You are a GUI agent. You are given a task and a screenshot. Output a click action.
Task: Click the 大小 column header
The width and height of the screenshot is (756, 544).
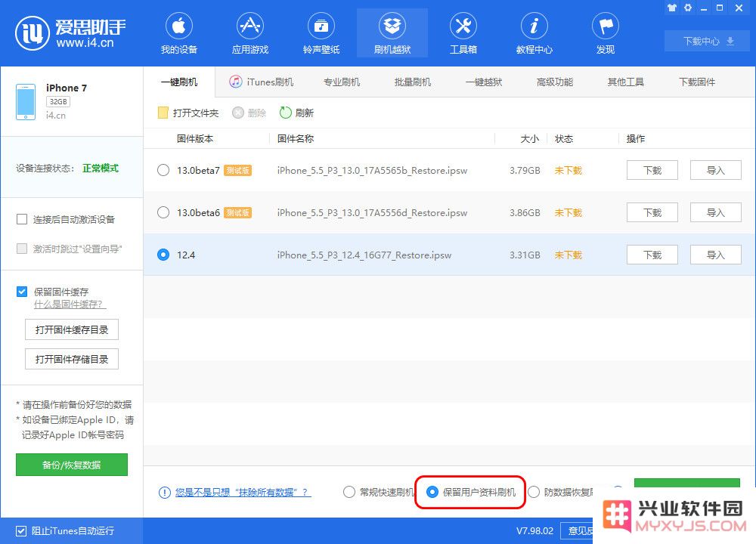point(529,139)
